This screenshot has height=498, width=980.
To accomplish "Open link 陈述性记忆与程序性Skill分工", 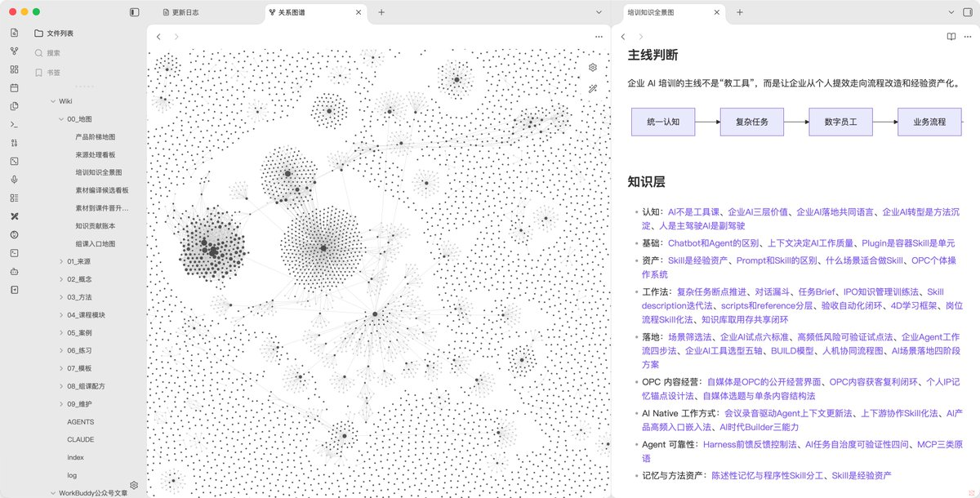I will (x=768, y=475).
